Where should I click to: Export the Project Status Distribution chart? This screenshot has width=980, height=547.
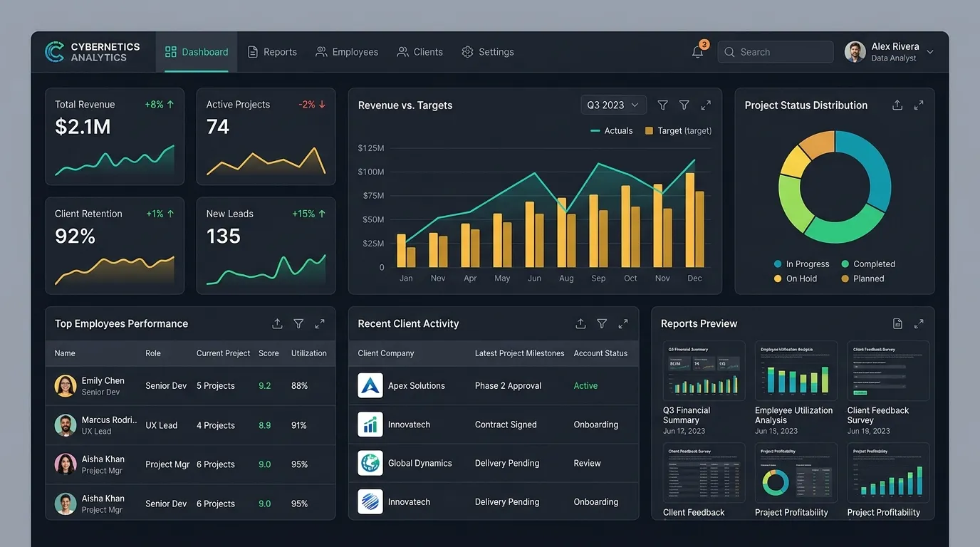(897, 105)
